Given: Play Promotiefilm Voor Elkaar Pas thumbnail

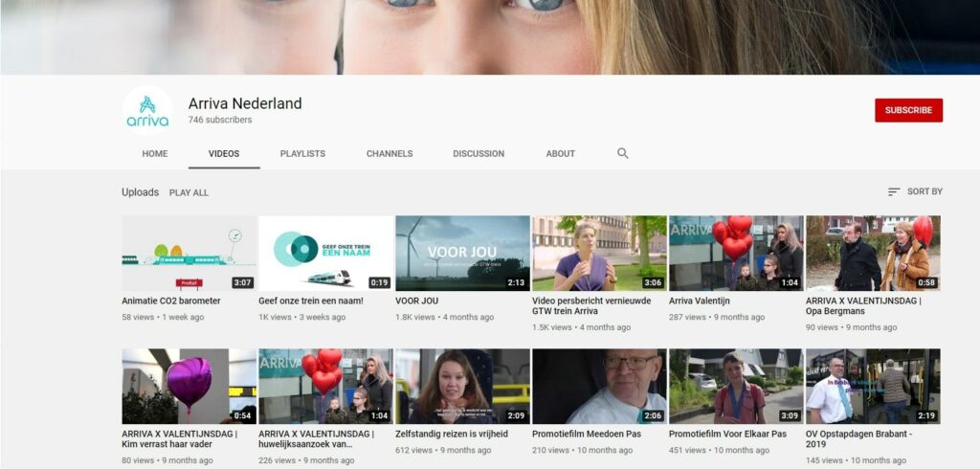Looking at the screenshot, I should 736,387.
